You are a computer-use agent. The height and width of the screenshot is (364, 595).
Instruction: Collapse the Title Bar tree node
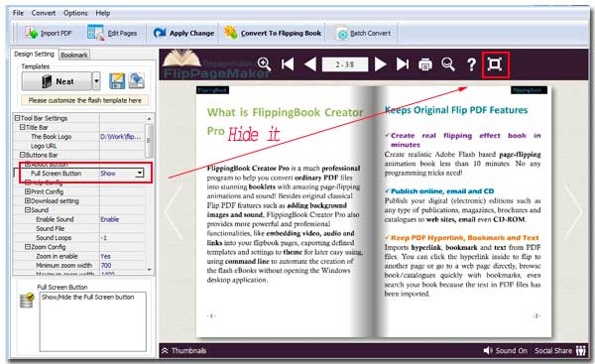(23, 127)
